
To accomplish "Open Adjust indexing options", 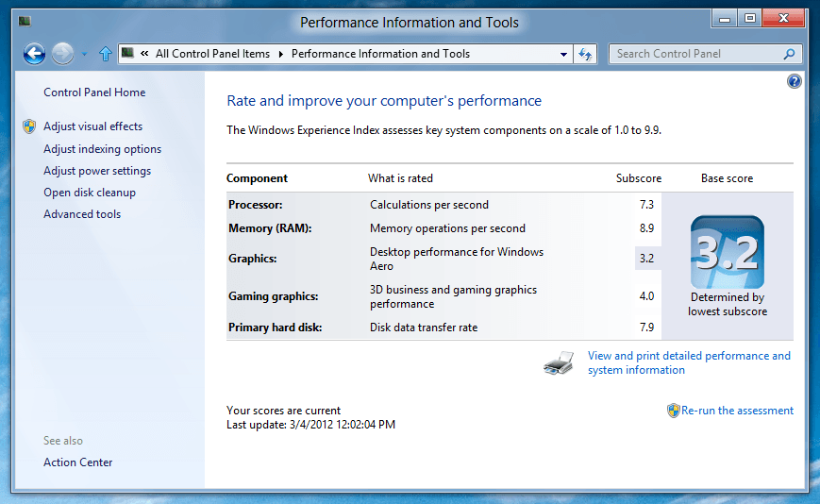I will [x=102, y=149].
